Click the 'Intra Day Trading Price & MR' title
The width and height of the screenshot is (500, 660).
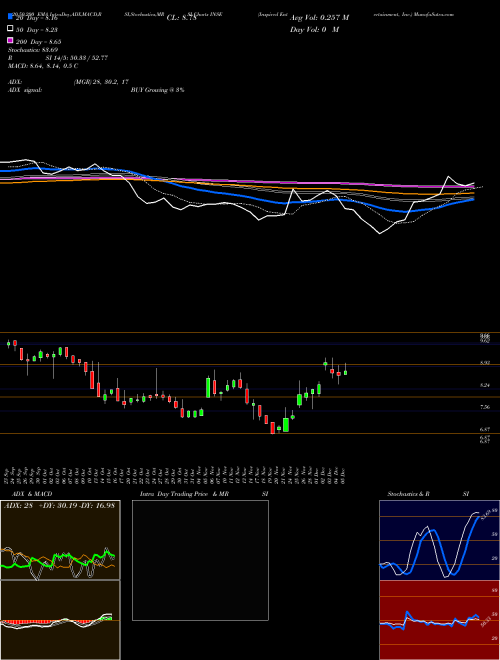[184, 494]
